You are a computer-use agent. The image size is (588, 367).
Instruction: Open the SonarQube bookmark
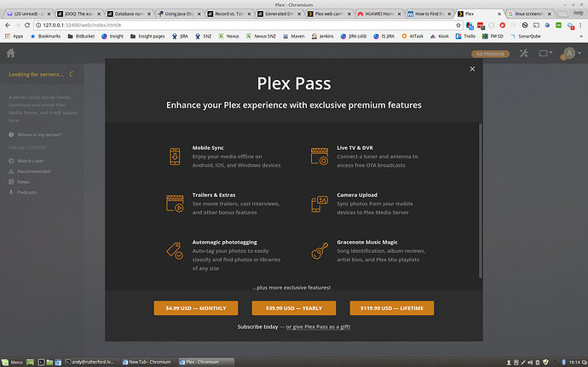(526, 37)
